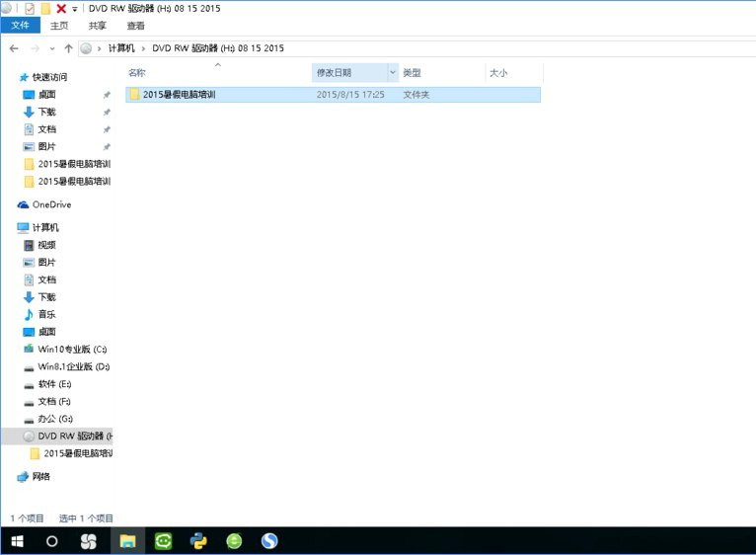Go forward with the right arrow button
756x555 pixels.
[x=35, y=48]
